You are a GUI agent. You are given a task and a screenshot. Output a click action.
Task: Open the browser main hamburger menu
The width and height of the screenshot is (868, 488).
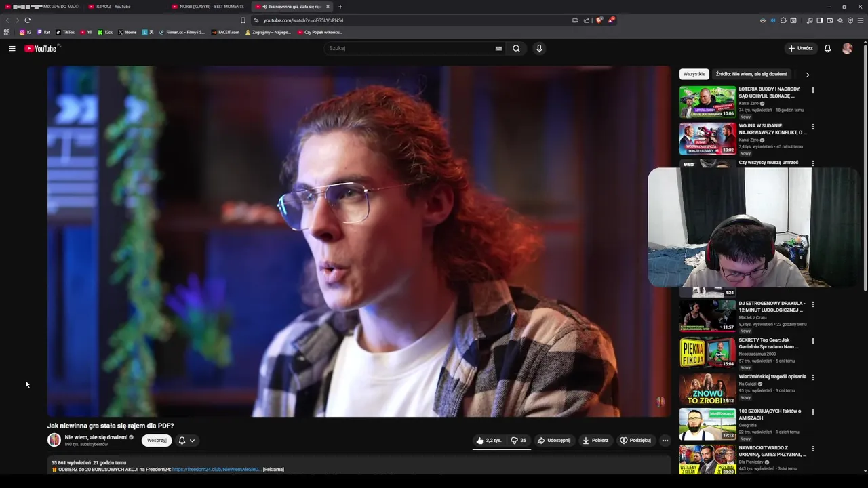[861, 20]
